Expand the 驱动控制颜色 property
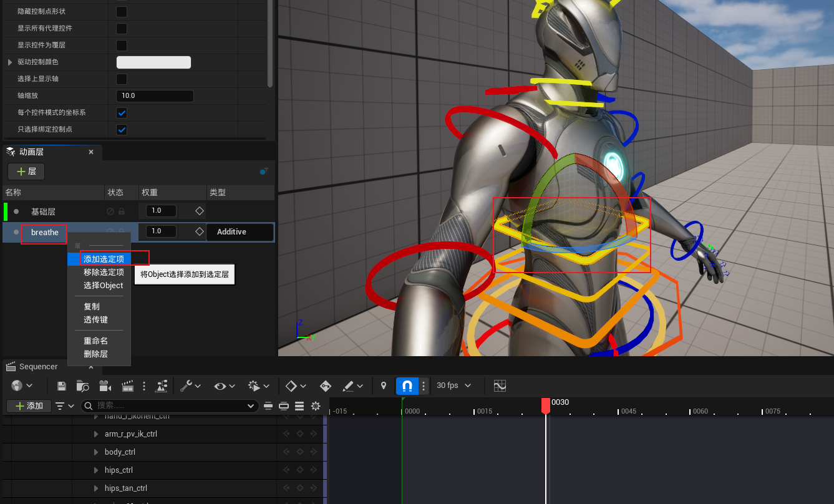Viewport: 834px width, 504px height. [9, 62]
